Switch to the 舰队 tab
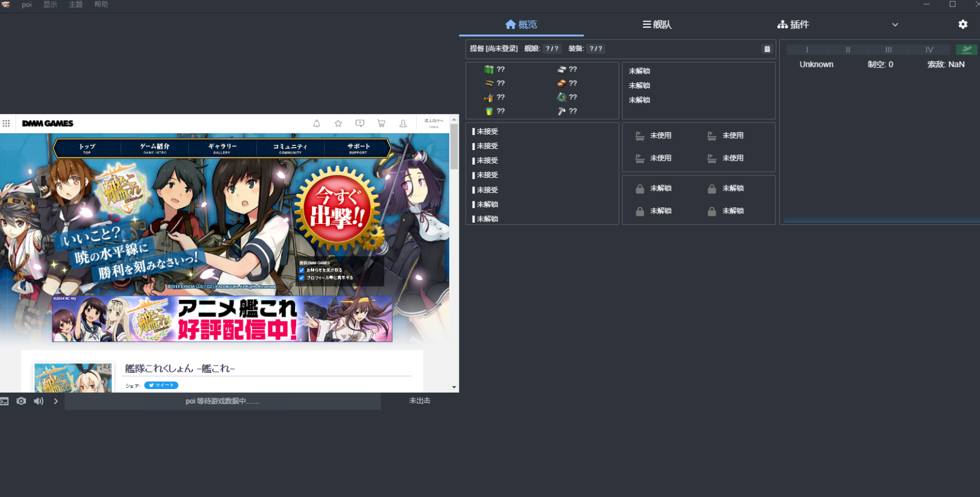The height and width of the screenshot is (497, 980). click(657, 24)
